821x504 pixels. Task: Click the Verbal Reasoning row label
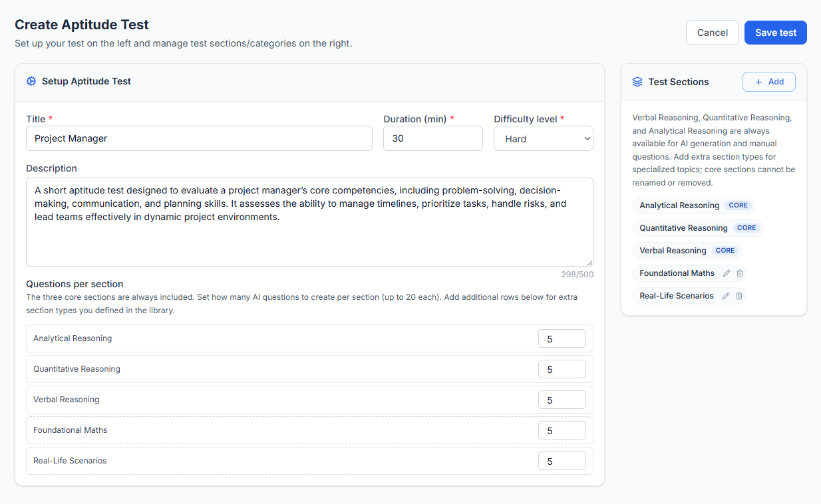point(66,400)
